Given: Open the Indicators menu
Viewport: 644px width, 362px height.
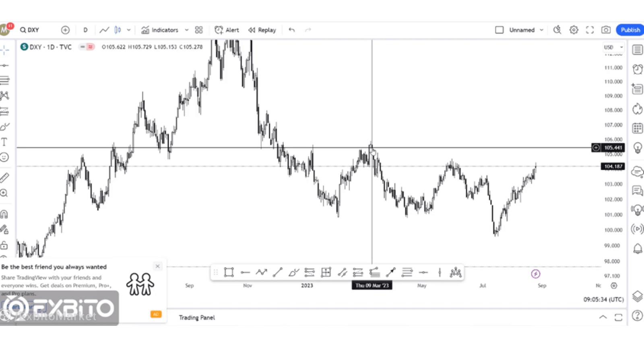Looking at the screenshot, I should pos(160,30).
